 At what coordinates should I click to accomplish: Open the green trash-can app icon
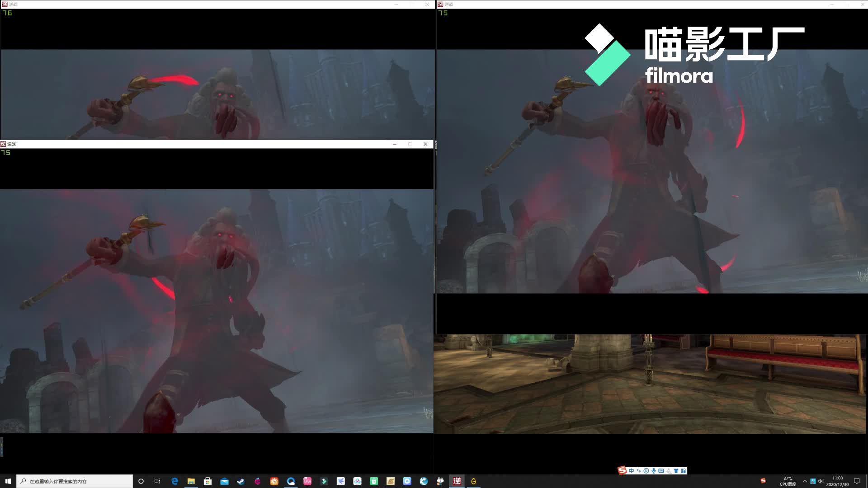374,481
